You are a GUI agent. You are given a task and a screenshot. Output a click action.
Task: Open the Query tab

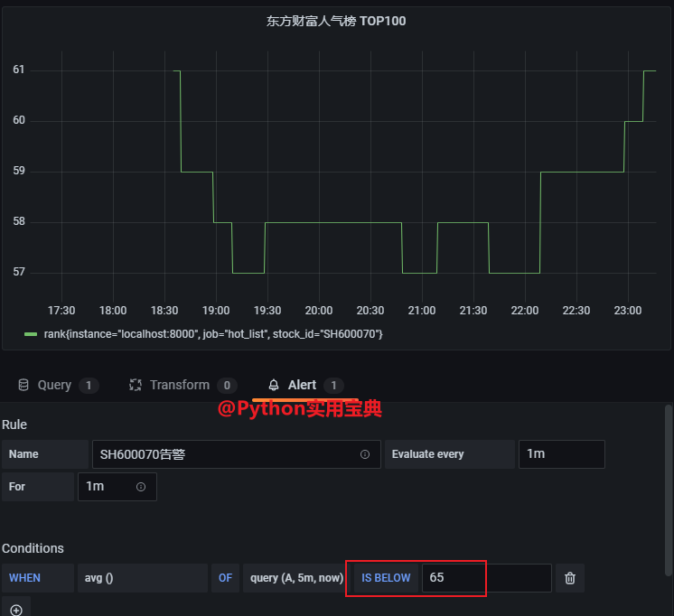tap(54, 385)
